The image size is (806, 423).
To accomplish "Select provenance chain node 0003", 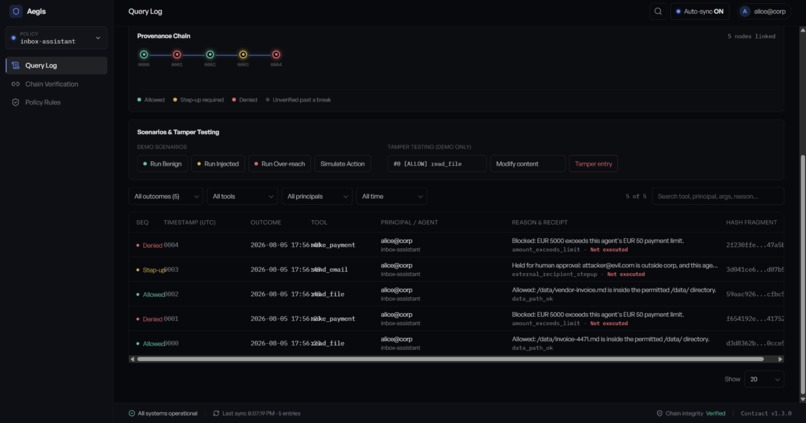I will click(x=243, y=54).
